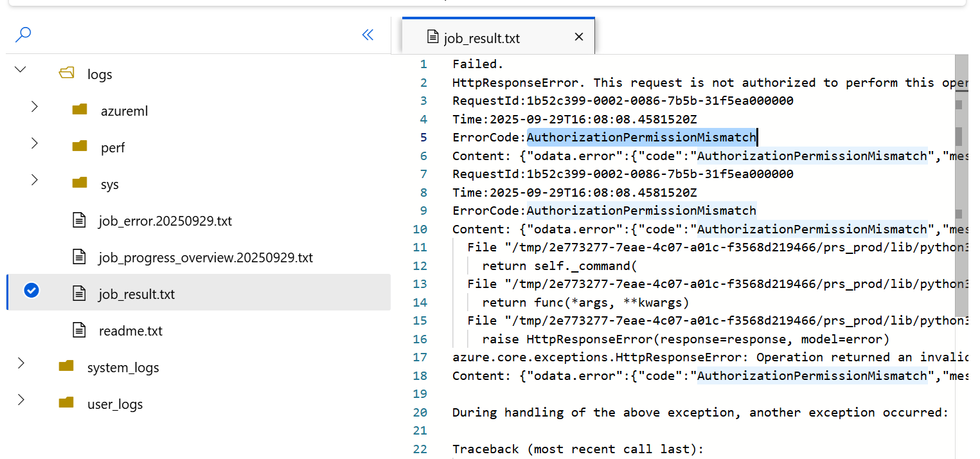Viewport: 980px width, 459px height.
Task: Click the perf folder icon
Action: point(80,146)
